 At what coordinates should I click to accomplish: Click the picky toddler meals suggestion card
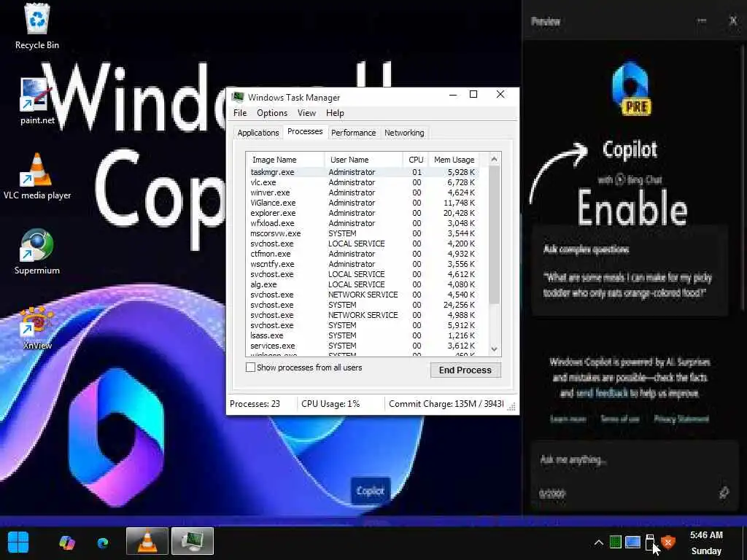point(630,271)
